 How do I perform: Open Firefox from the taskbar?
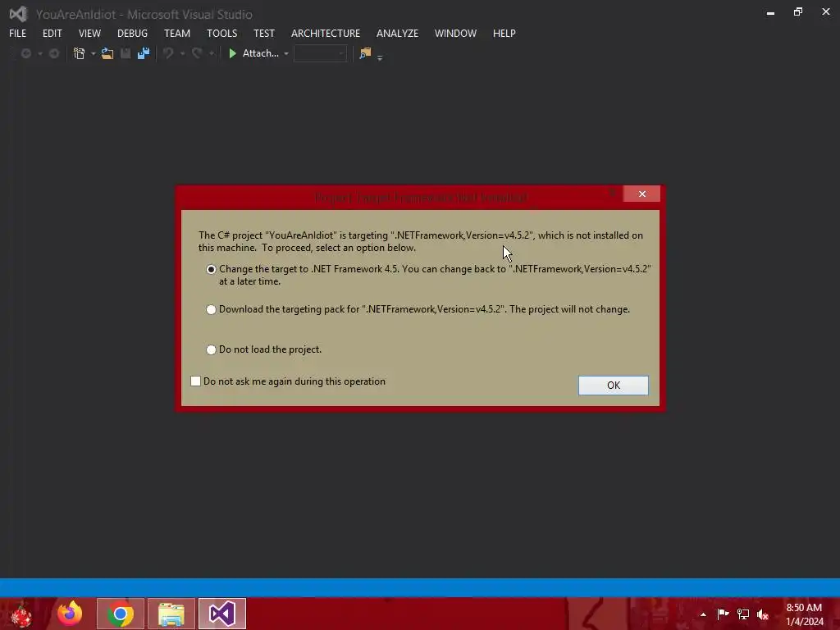(x=70, y=614)
